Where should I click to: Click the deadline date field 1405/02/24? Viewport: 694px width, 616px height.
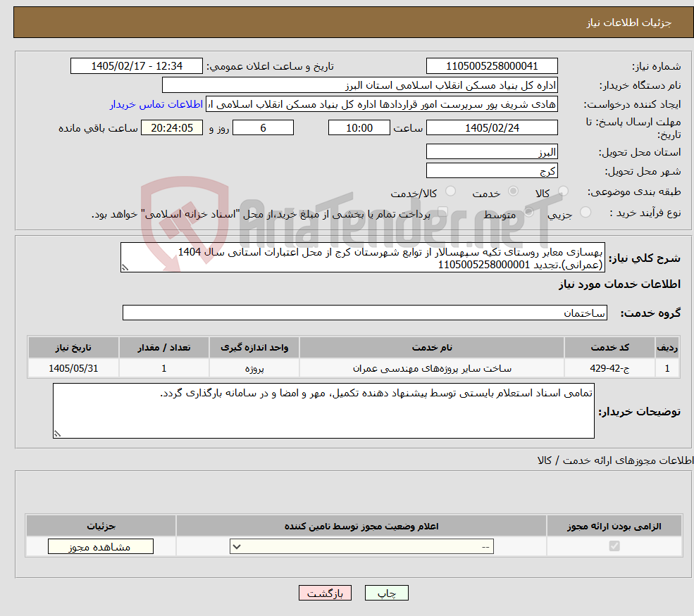tap(492, 128)
